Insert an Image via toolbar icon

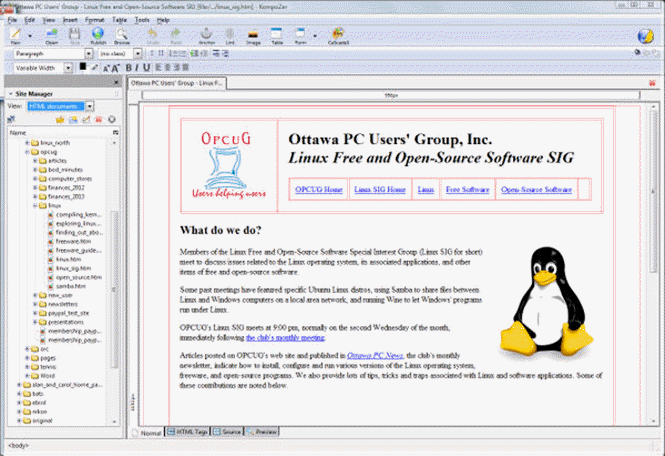pyautogui.click(x=253, y=35)
